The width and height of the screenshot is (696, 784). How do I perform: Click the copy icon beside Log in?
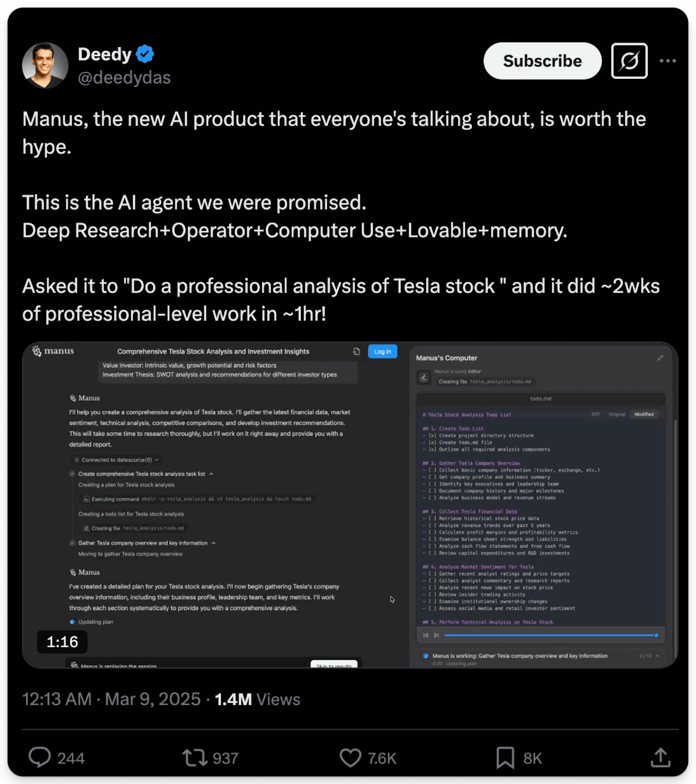coord(356,351)
